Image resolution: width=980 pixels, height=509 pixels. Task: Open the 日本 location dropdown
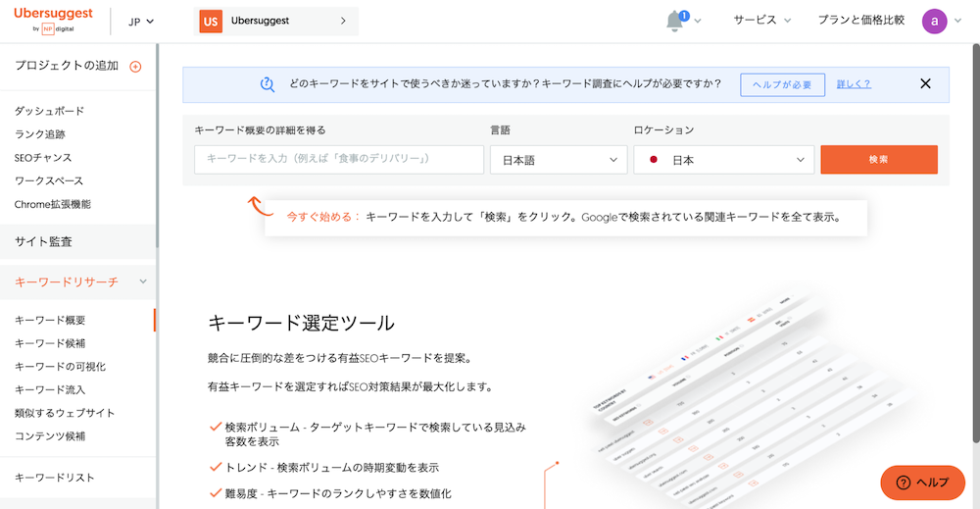(724, 160)
